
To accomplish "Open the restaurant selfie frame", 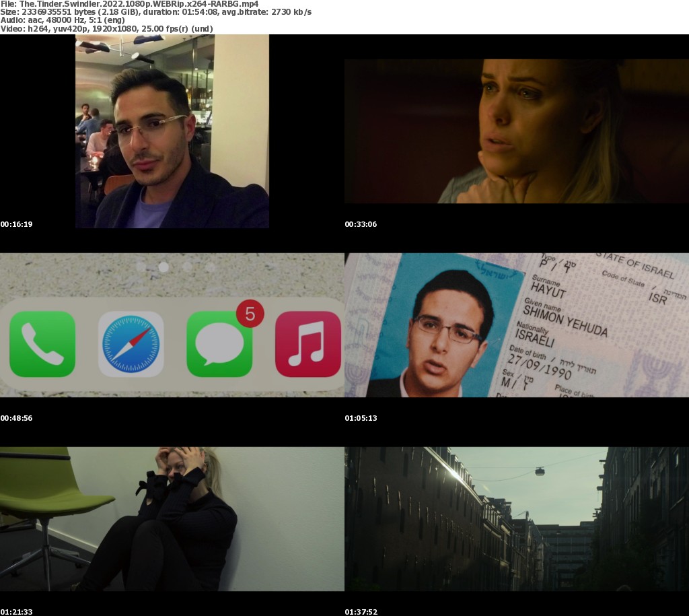I will point(172,131).
